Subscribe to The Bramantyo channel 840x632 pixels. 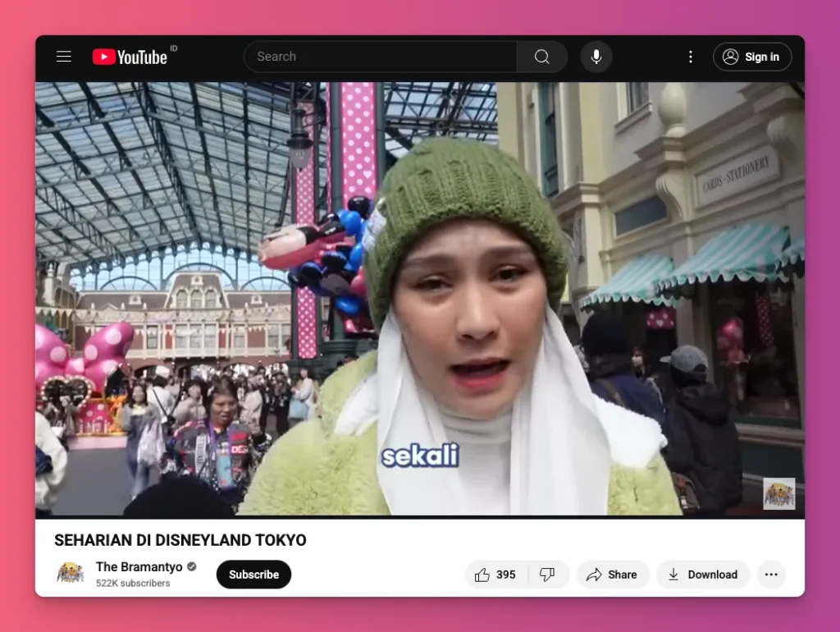tap(253, 575)
